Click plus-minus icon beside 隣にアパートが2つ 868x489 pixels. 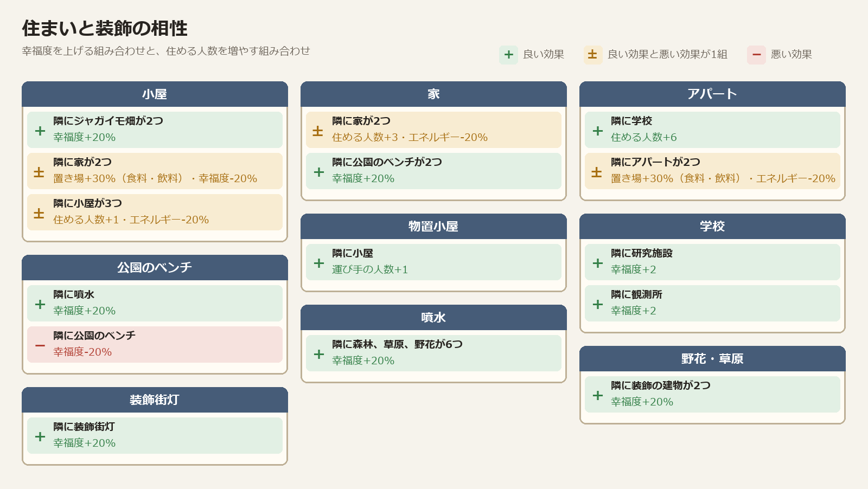click(597, 172)
